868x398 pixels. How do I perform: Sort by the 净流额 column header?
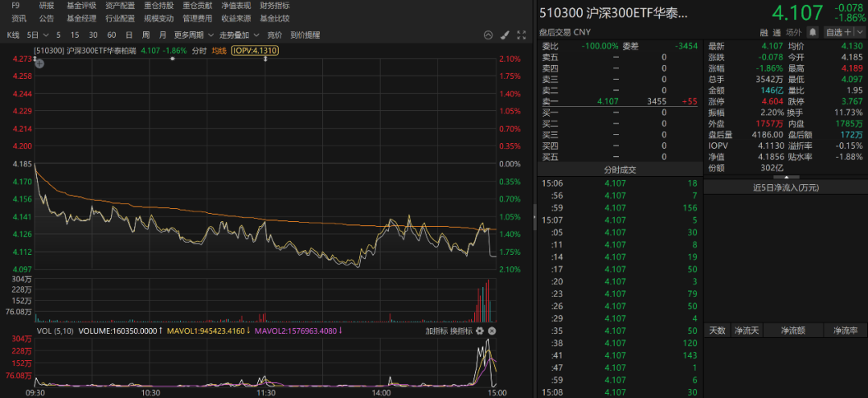pos(792,330)
